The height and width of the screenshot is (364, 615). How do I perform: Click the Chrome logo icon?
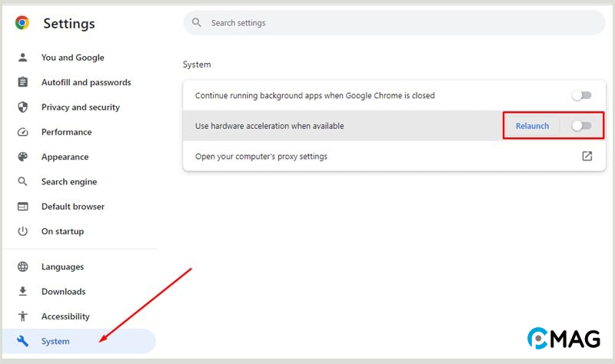click(22, 23)
